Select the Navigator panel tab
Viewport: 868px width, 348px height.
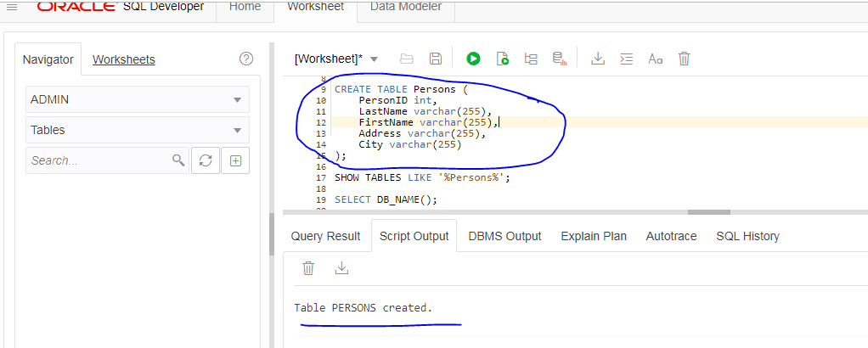click(48, 59)
